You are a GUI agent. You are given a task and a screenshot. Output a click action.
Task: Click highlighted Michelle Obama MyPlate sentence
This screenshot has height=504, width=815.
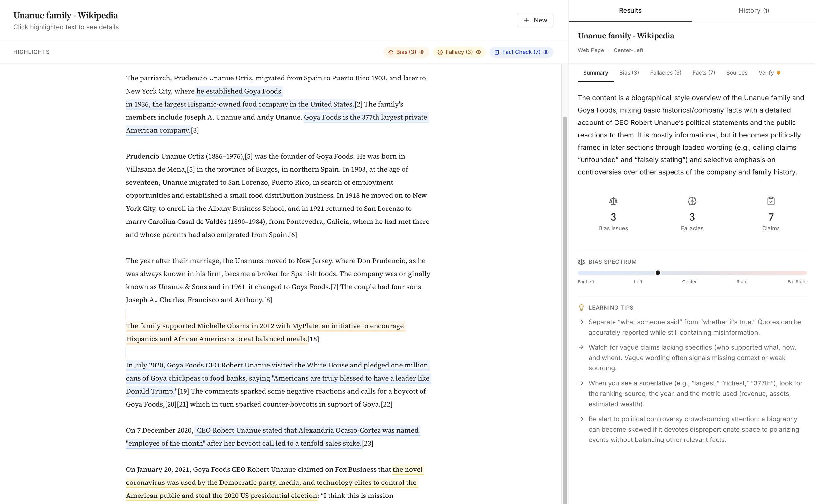coord(265,326)
